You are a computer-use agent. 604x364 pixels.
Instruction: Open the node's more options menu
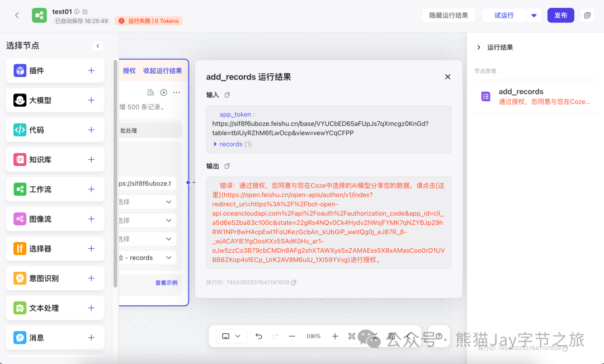pyautogui.click(x=177, y=92)
